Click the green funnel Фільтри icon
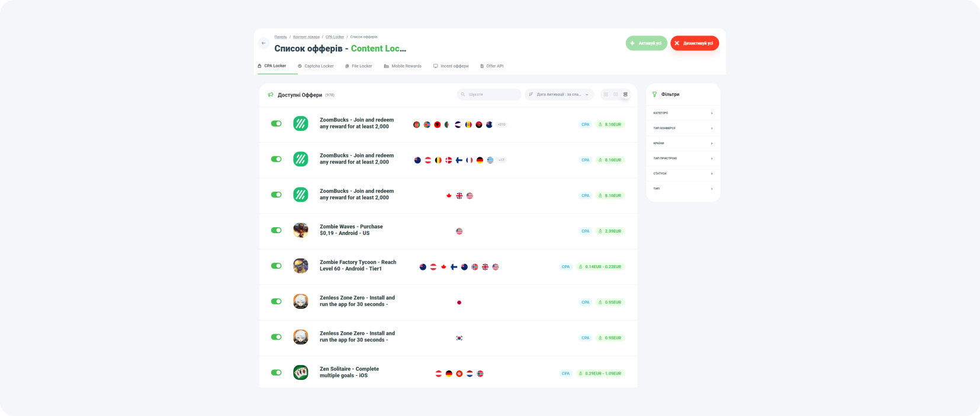980x416 pixels. 654,95
